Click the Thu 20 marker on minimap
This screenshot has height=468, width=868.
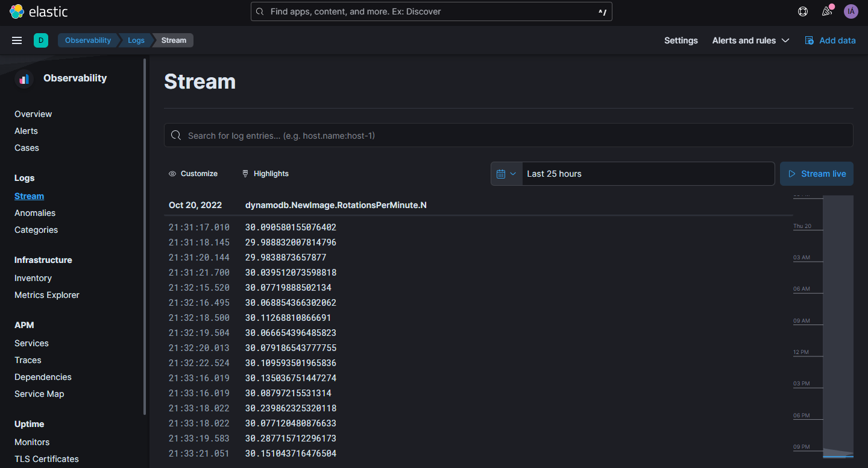pos(802,226)
